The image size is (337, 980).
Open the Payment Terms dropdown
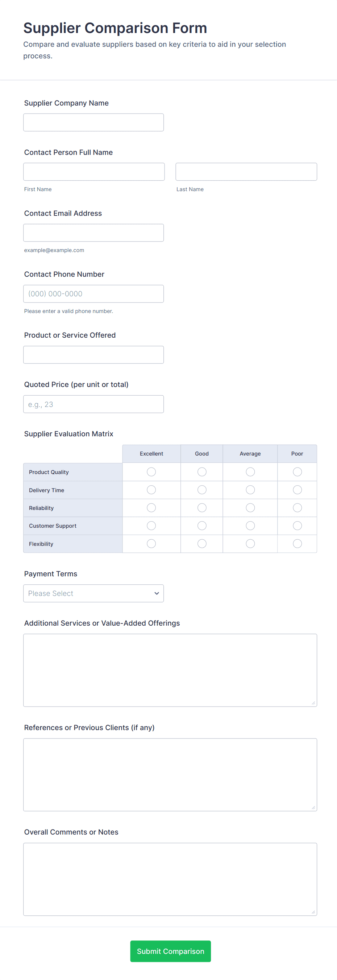93,593
